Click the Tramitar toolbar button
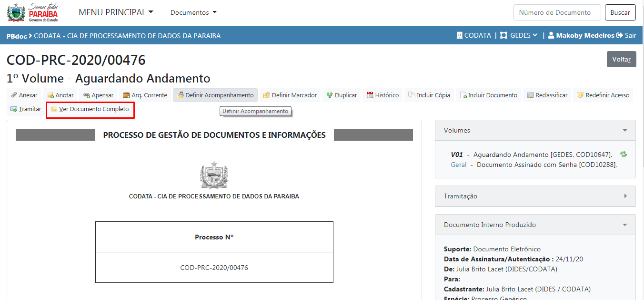This screenshot has height=300, width=644. coord(26,109)
